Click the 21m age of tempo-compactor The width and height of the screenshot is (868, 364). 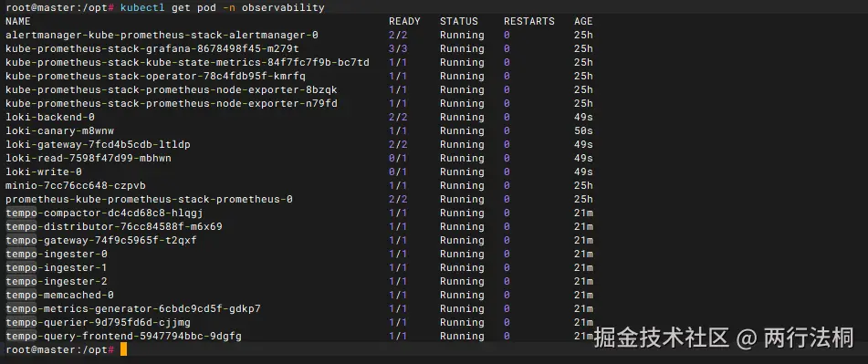click(x=583, y=213)
